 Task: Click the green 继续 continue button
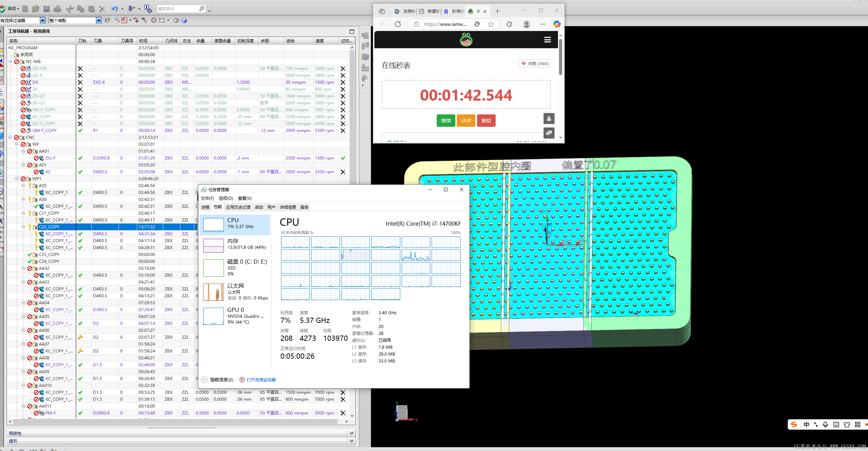(x=446, y=121)
